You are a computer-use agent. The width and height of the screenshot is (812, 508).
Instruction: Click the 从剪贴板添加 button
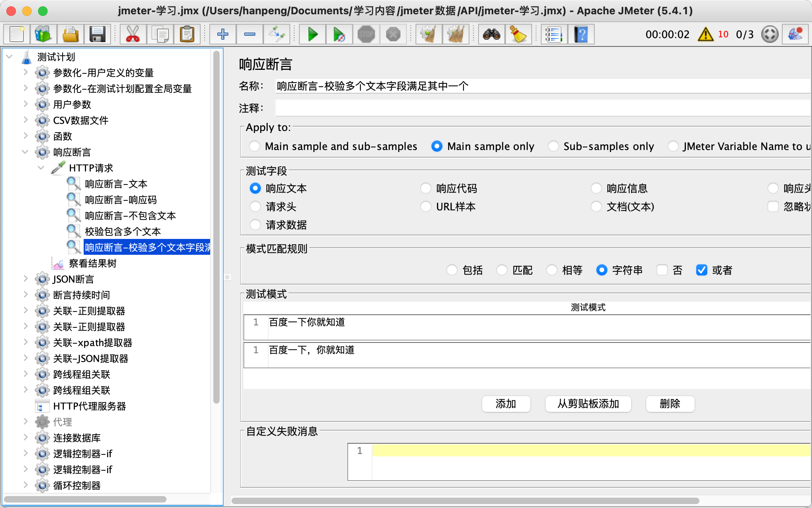click(x=588, y=404)
